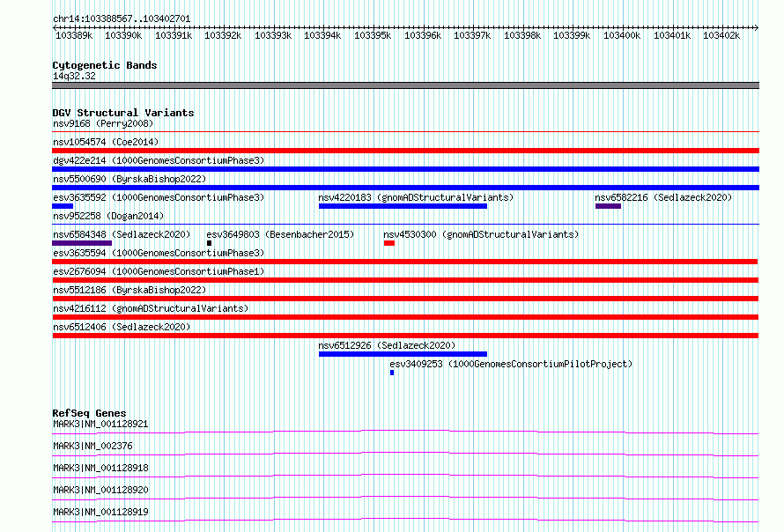Select the nsv6584348 purple bar

pos(82,243)
